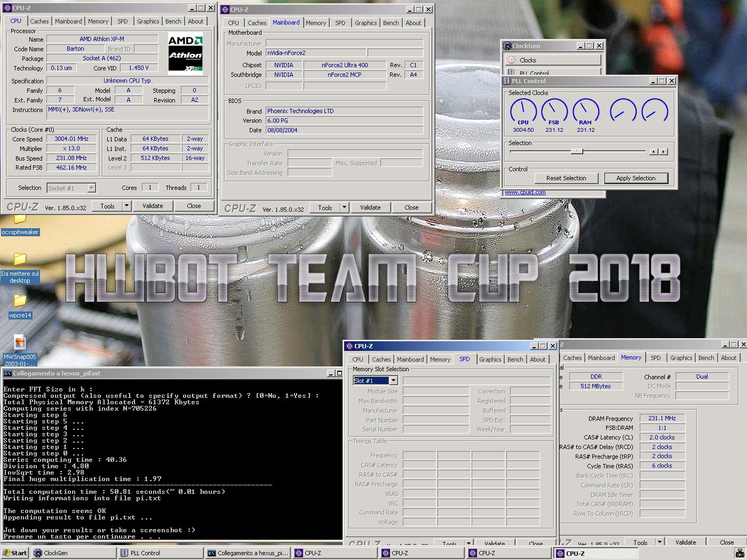Switch to the Bench tab in first CPU-Z window
Image resolution: width=747 pixels, height=560 pixels.
click(173, 21)
